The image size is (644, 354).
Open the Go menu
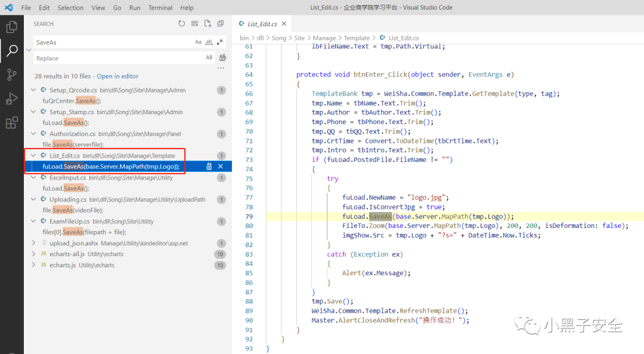pos(117,7)
